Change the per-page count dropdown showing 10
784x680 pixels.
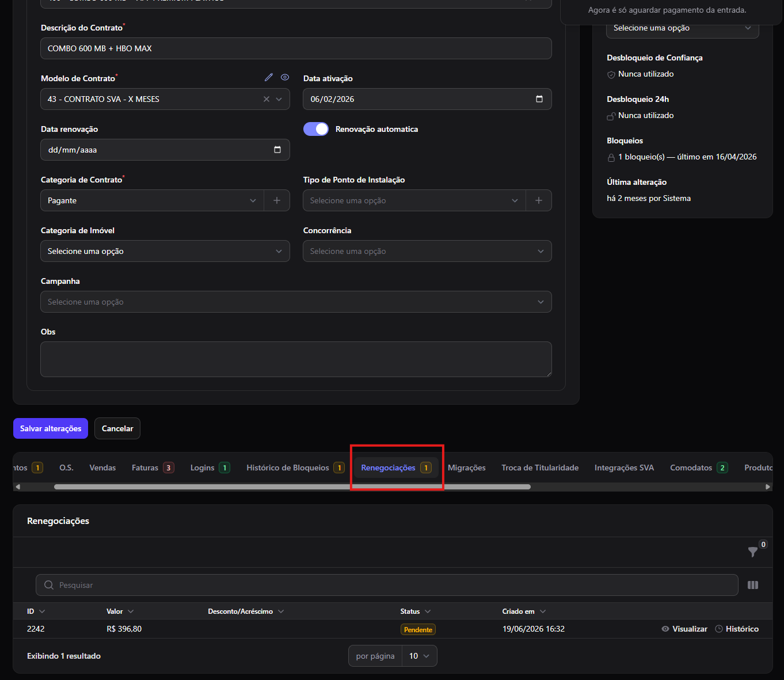tap(420, 656)
